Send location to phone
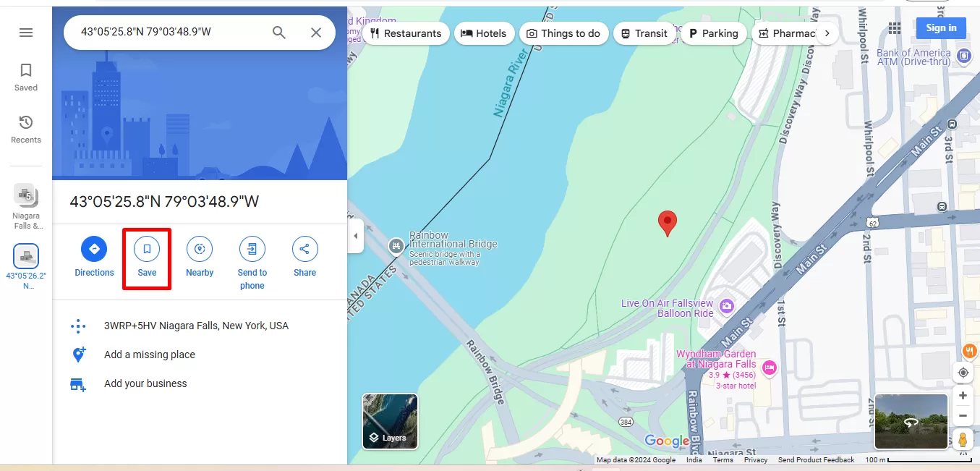 (252, 263)
